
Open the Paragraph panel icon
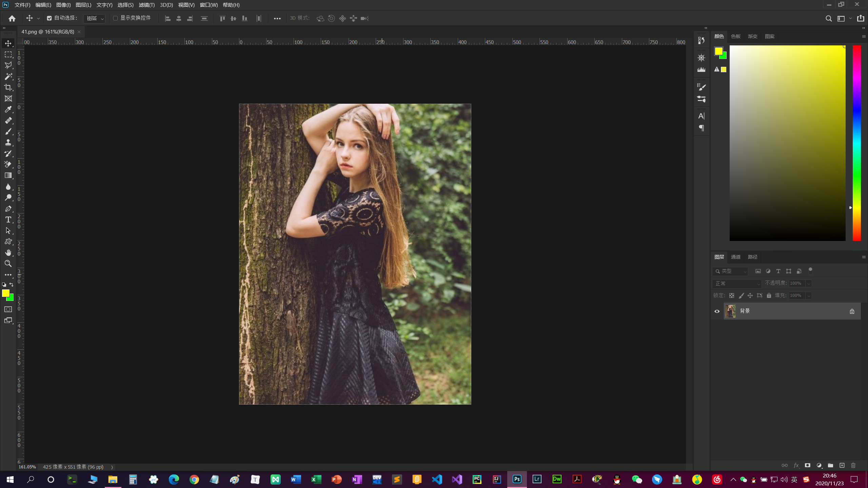click(701, 128)
